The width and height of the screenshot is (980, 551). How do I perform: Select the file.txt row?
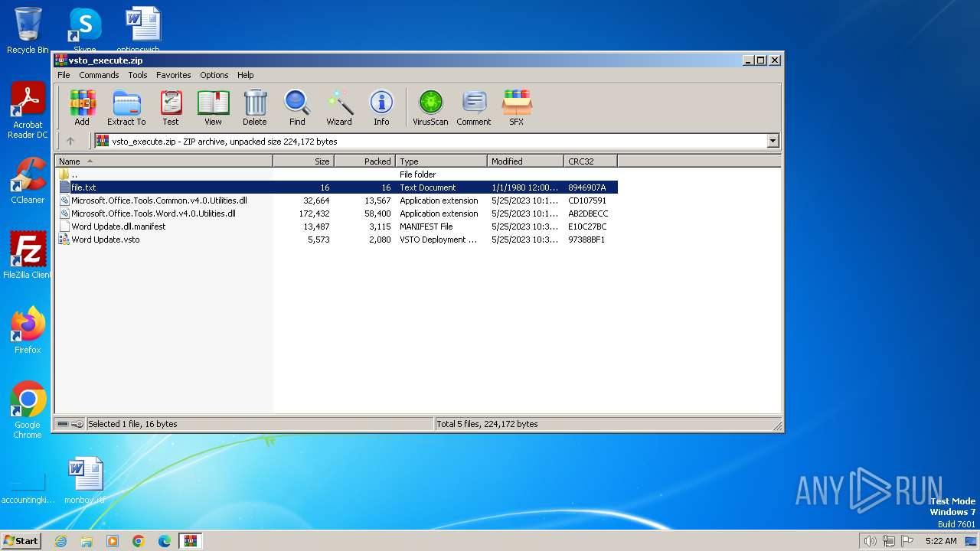(x=337, y=187)
